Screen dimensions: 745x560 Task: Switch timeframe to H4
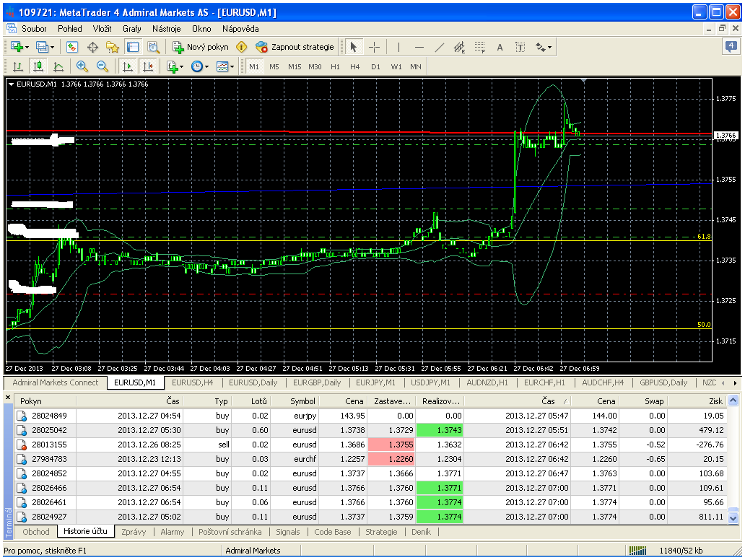coord(355,66)
